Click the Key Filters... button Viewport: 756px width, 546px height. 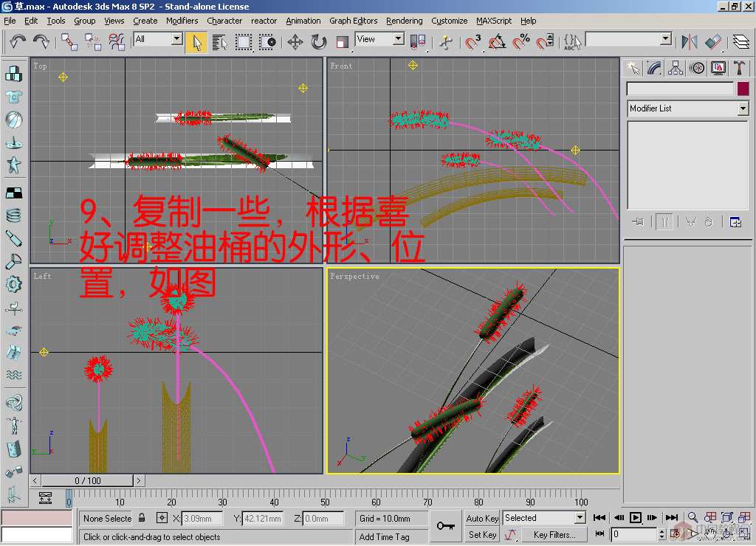tap(554, 534)
